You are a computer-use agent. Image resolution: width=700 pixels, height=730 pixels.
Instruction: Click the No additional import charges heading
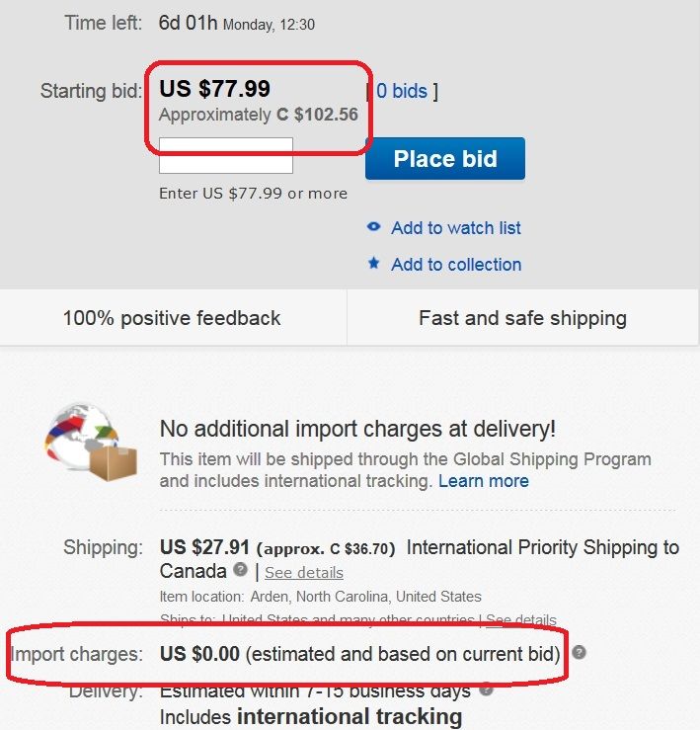pos(357,429)
